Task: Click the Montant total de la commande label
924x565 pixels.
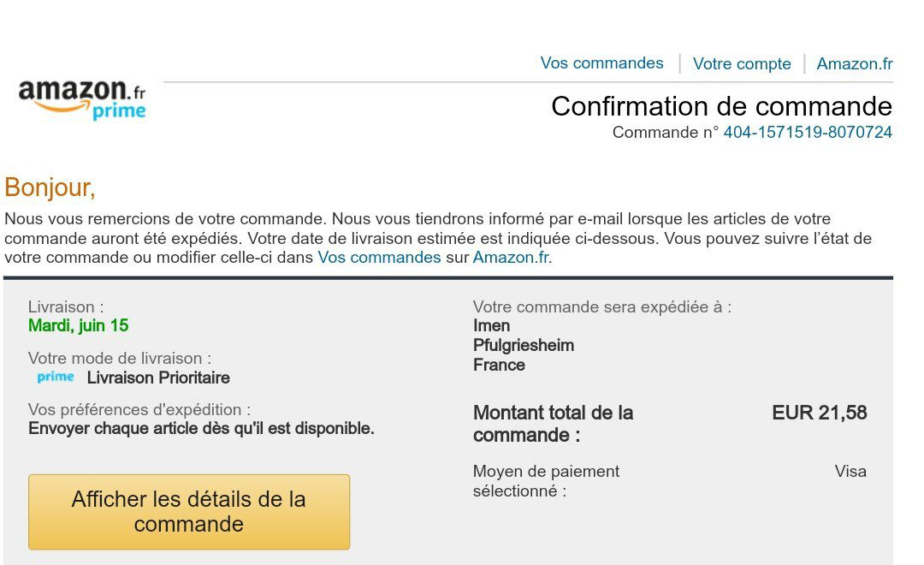Action: click(x=553, y=424)
